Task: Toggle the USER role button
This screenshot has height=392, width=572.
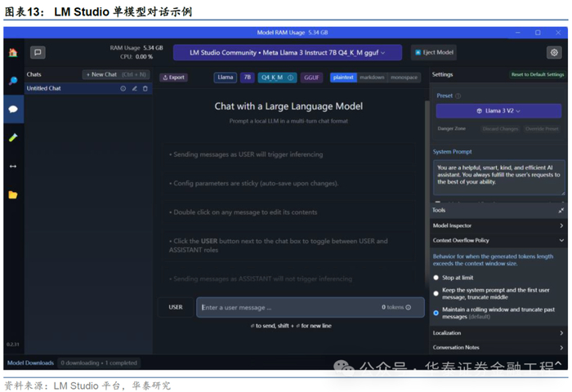Action: 176,307
